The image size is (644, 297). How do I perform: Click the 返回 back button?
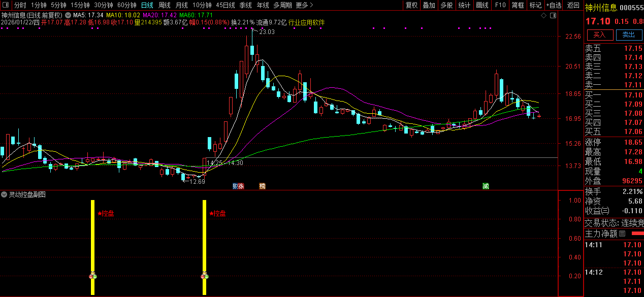pyautogui.click(x=573, y=5)
